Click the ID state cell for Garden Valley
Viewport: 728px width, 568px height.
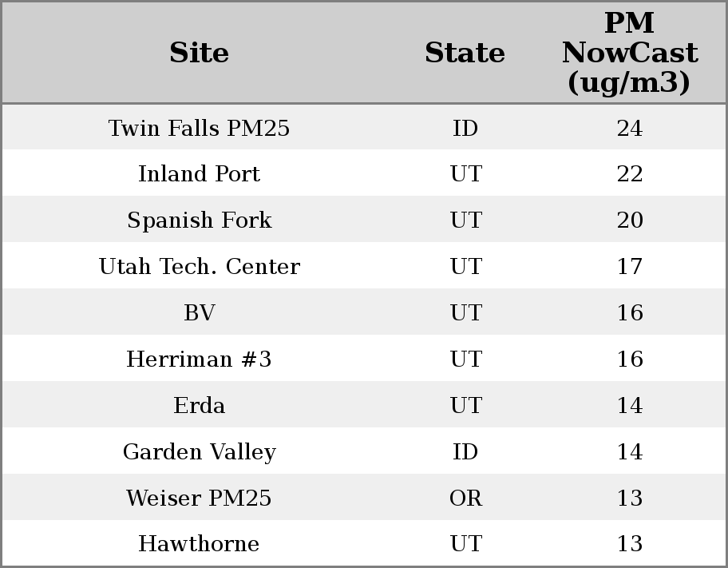[465, 452]
